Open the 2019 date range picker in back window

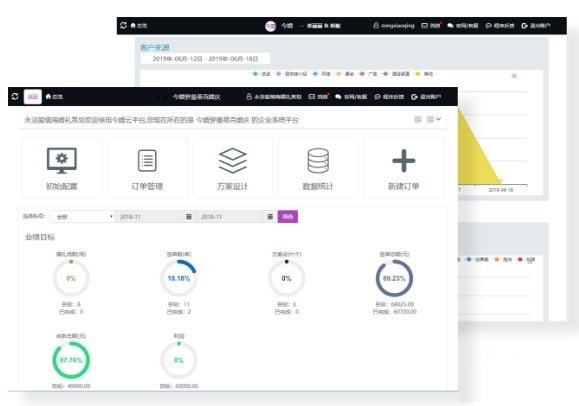coord(205,59)
